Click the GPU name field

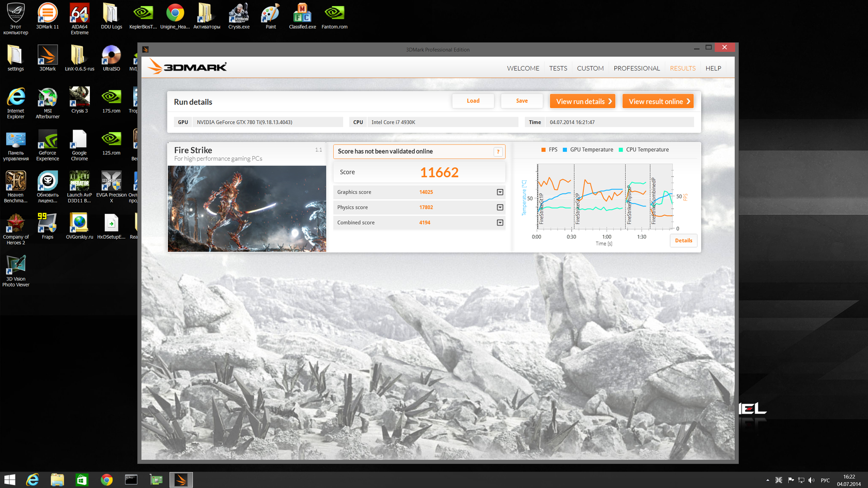(268, 122)
